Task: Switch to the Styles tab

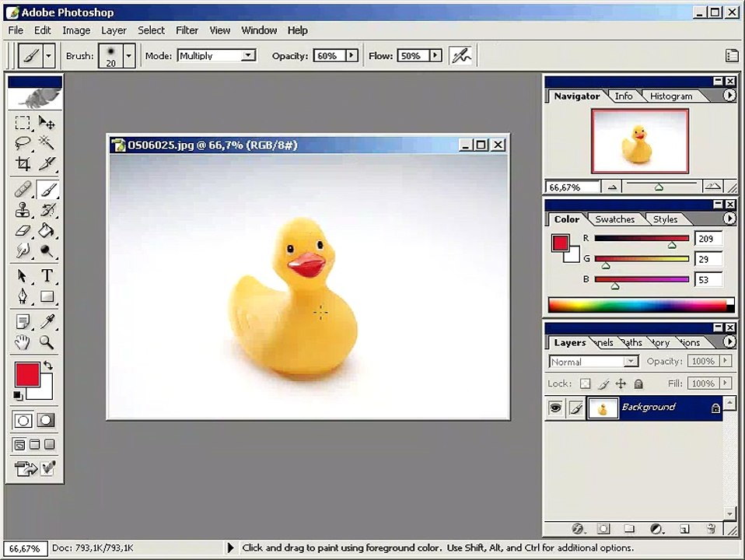Action: (665, 219)
